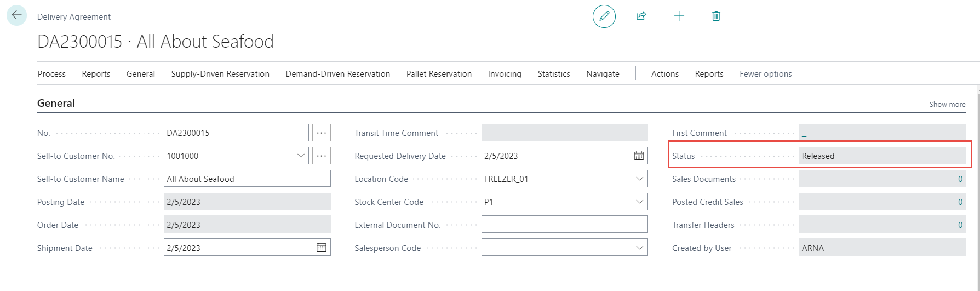Click the External Document No. input field
980x291 pixels.
coord(564,225)
